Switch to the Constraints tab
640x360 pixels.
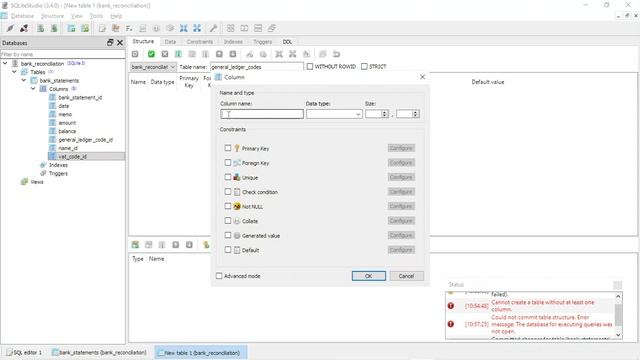pyautogui.click(x=200, y=42)
